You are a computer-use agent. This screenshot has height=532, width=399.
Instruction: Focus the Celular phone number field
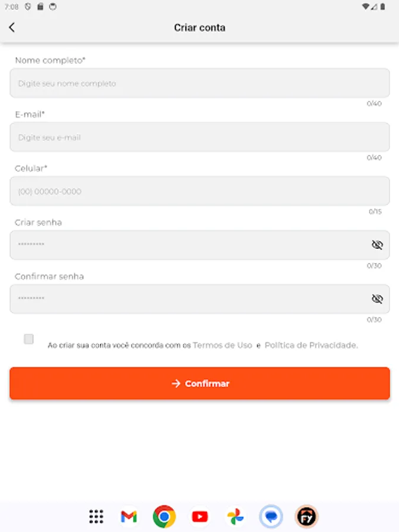[199, 191]
